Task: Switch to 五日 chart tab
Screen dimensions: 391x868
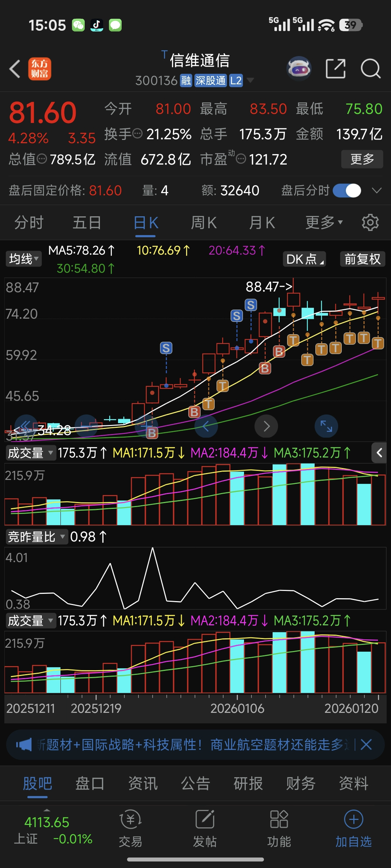Action: (x=87, y=222)
